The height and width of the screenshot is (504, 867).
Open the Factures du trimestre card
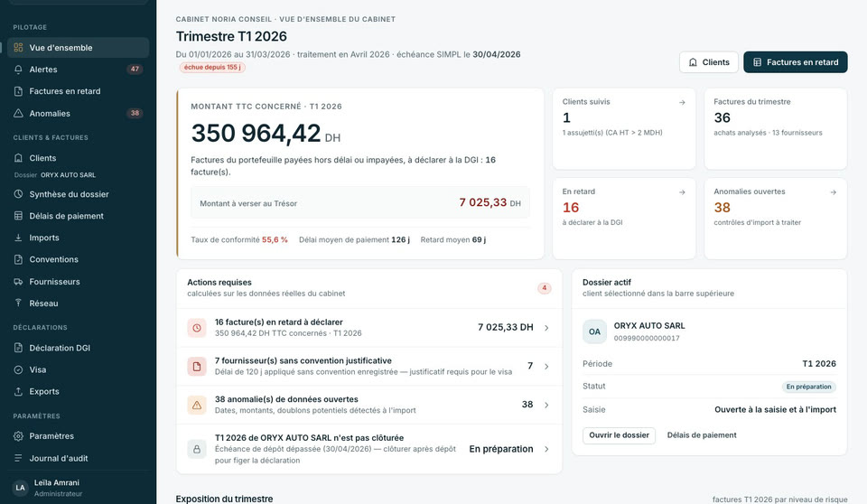[775, 128]
